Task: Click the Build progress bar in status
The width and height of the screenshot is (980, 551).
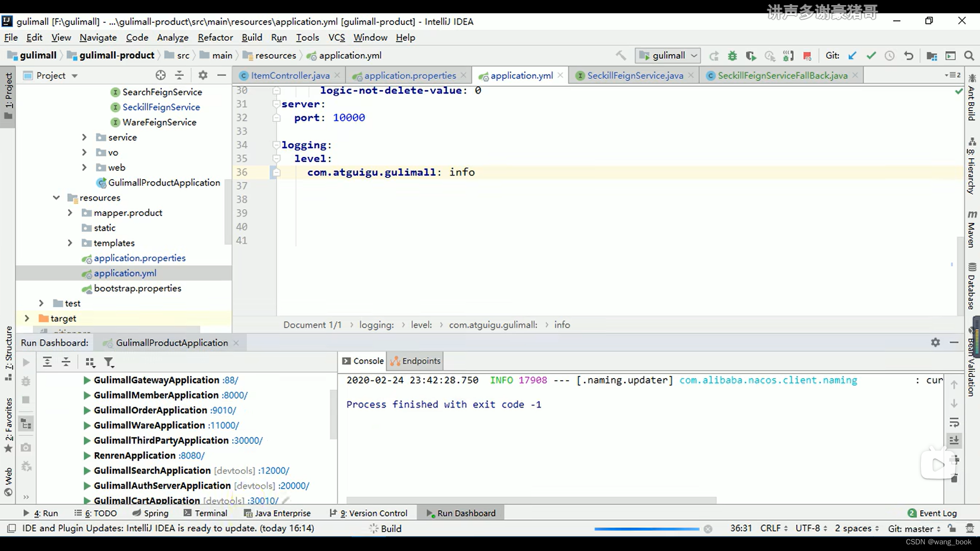Action: (646, 529)
